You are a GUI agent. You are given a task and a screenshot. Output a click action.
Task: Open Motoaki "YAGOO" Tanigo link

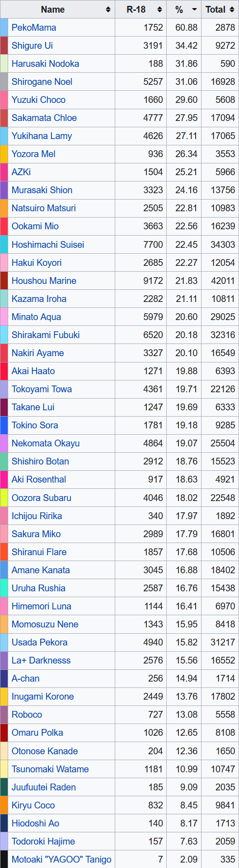coord(61,859)
